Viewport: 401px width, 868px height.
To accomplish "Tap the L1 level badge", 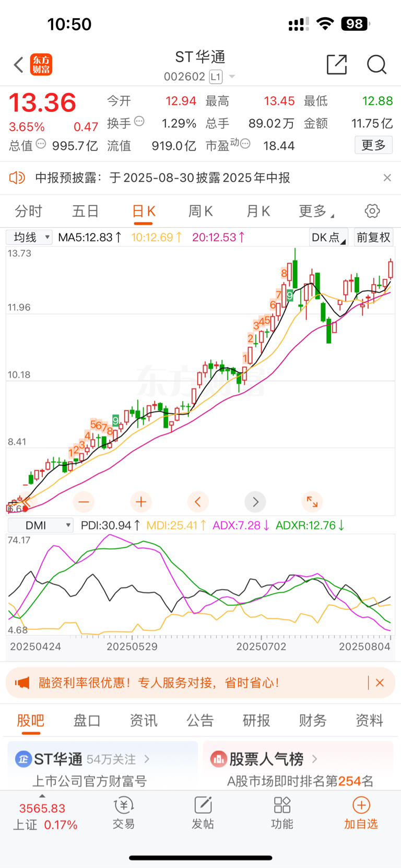I will pos(216,77).
